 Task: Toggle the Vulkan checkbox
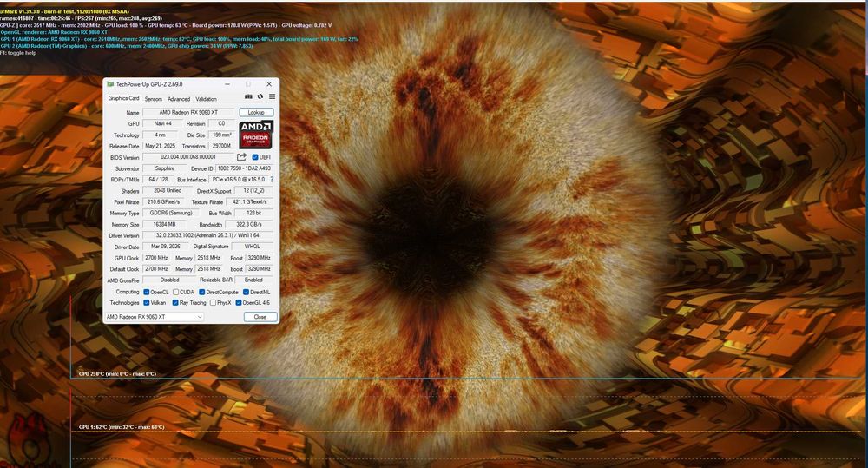click(x=146, y=302)
